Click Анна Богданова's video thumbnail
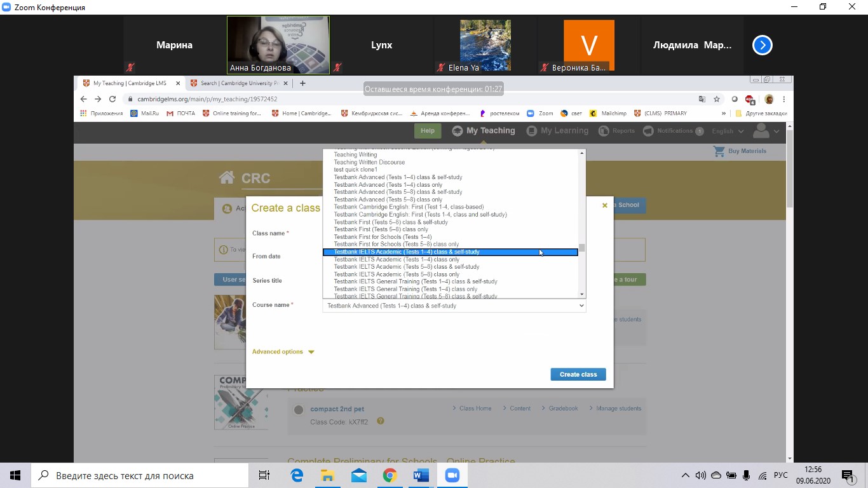This screenshot has height=488, width=868. point(278,45)
